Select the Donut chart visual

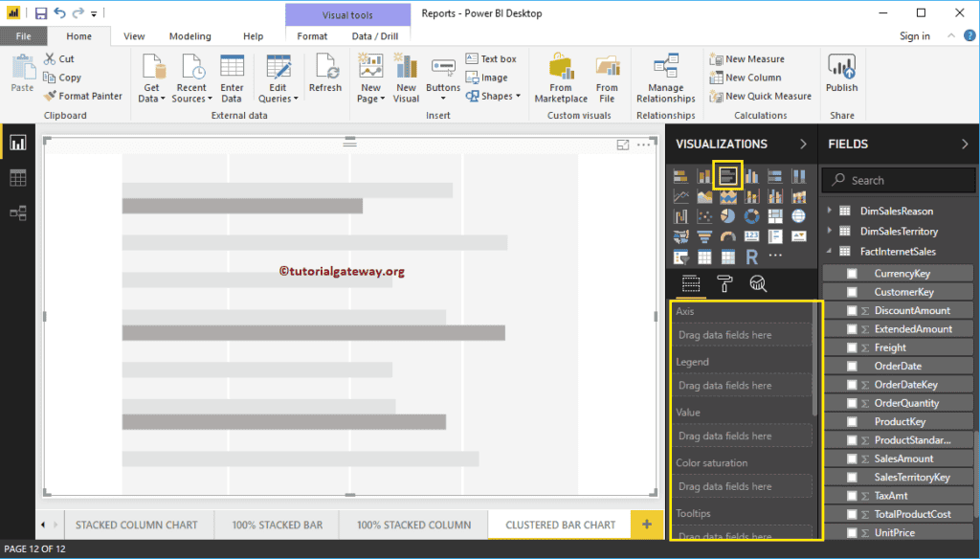pyautogui.click(x=752, y=215)
